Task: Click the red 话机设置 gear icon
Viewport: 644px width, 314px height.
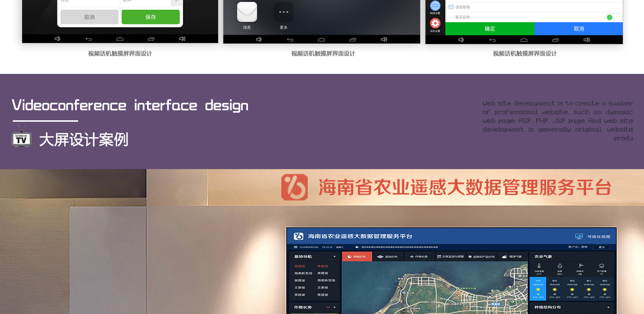Action: point(435,23)
